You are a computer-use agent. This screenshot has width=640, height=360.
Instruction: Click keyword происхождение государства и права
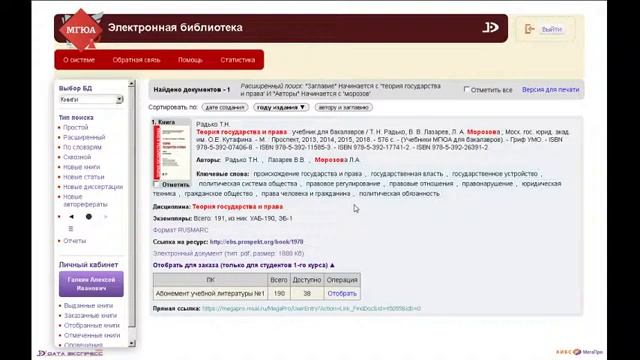tap(308, 174)
